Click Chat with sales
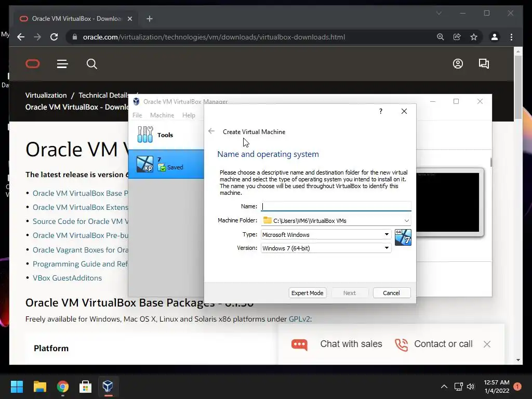This screenshot has height=399, width=532. click(351, 344)
